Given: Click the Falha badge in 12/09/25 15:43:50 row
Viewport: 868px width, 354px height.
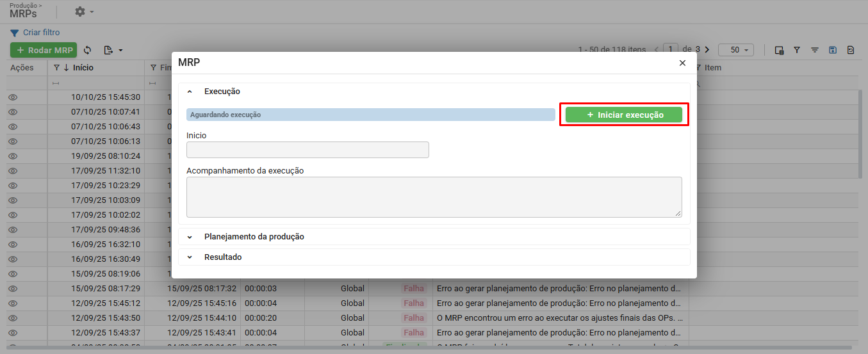Looking at the screenshot, I should coord(414,318).
